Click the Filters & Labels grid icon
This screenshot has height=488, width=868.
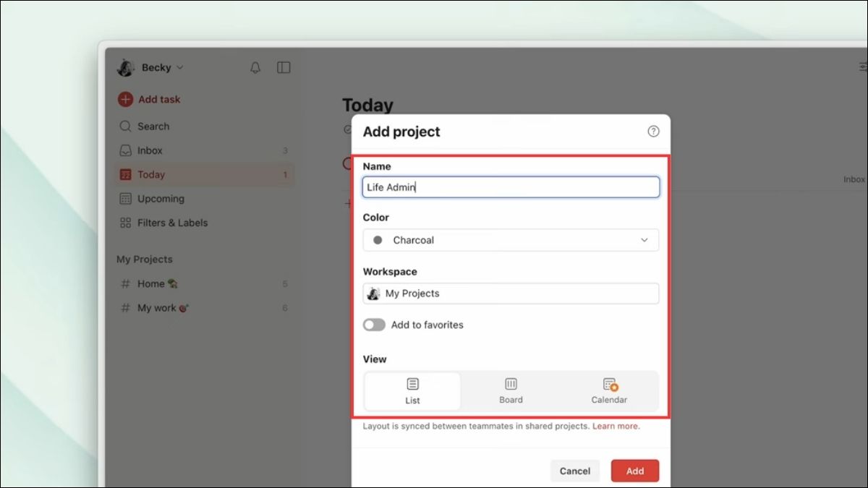point(126,223)
